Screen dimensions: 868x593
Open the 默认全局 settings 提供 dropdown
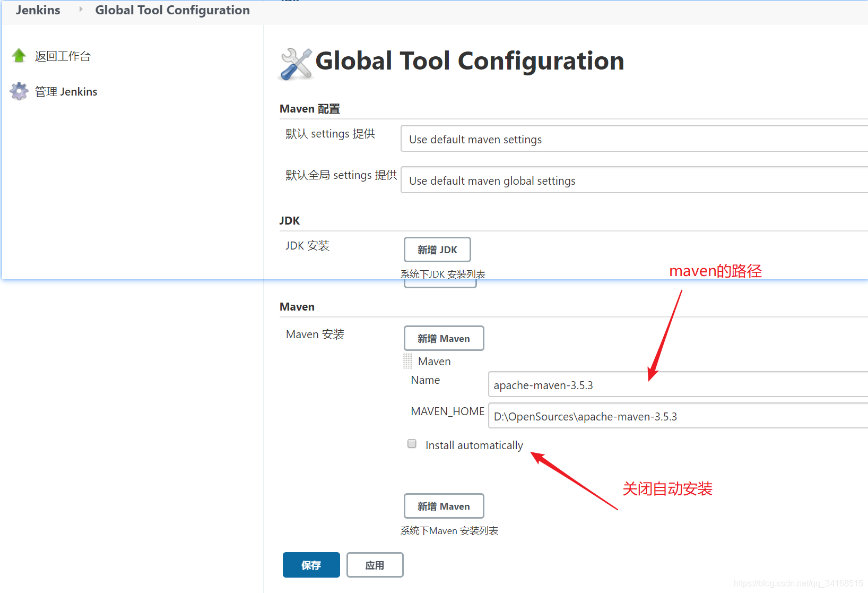[x=634, y=181]
